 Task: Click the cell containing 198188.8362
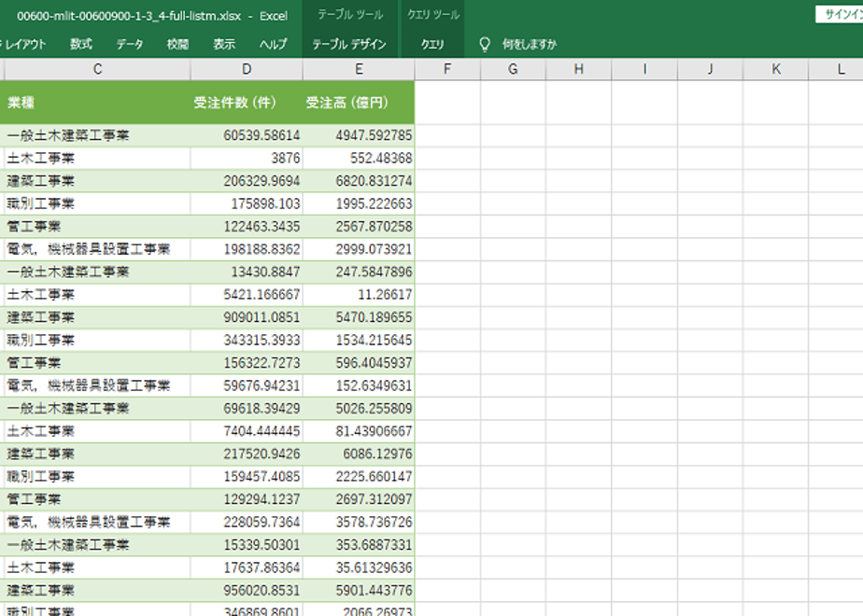pyautogui.click(x=247, y=249)
